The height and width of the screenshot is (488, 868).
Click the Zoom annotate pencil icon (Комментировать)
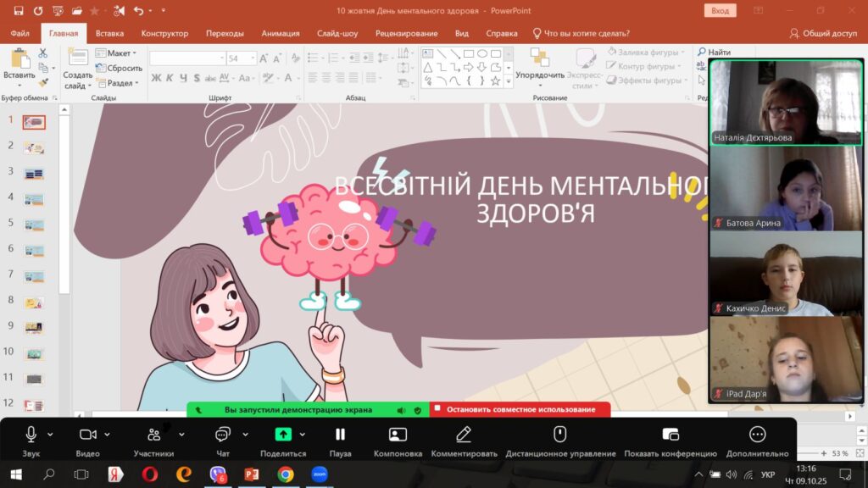point(463,435)
